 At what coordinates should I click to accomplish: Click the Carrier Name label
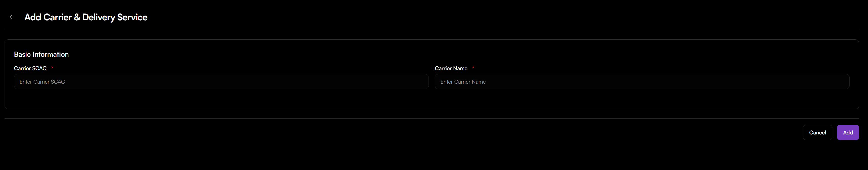(x=451, y=68)
